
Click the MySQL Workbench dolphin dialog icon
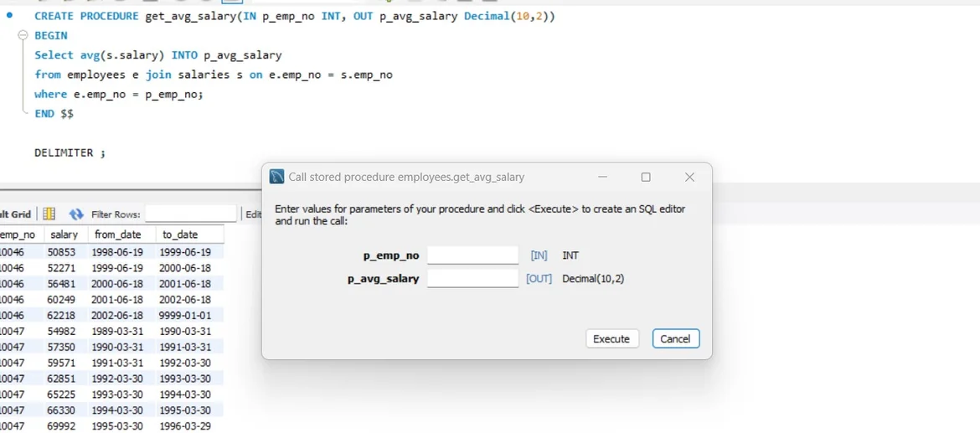[276, 177]
